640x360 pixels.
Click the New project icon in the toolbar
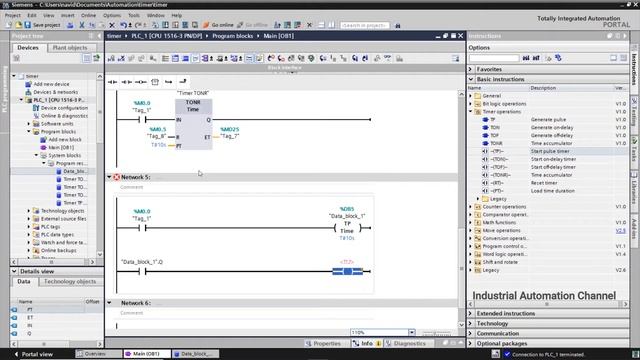click(x=9, y=25)
